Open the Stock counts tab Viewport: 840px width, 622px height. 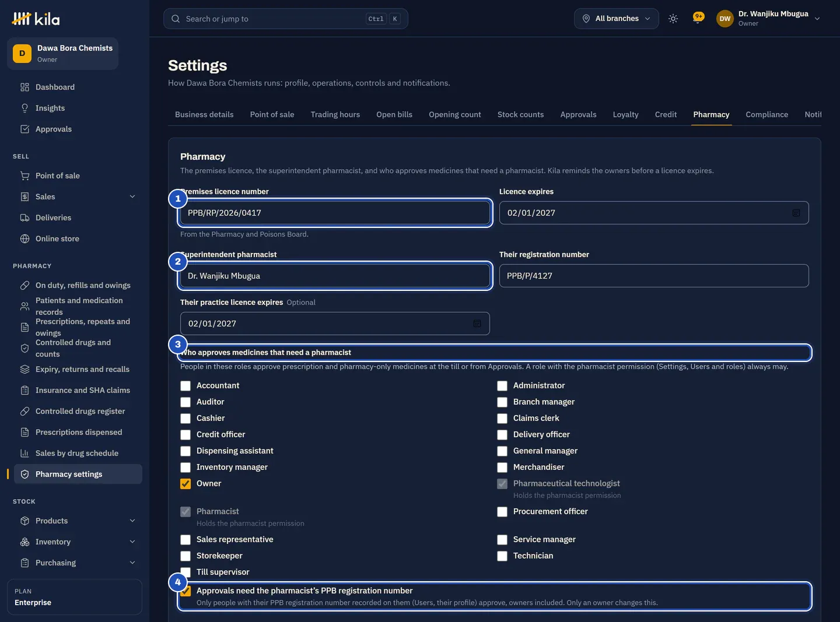520,115
